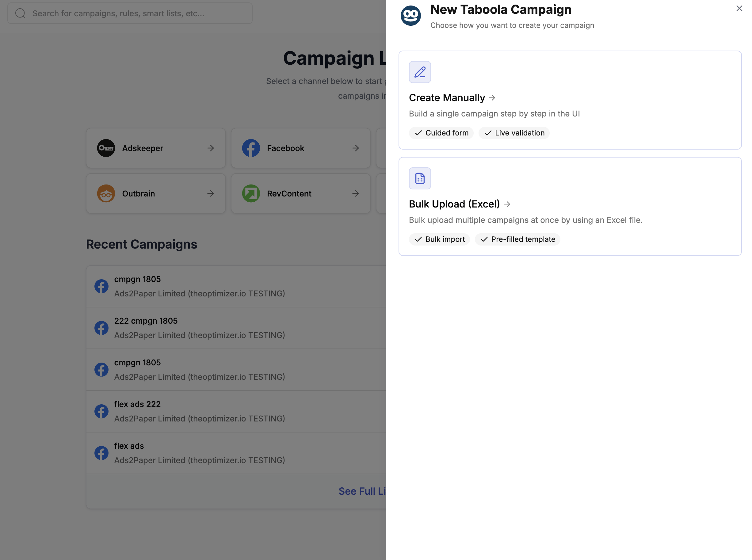Viewport: 752px width, 560px height.
Task: Click the Bulk import tag
Action: pos(439,239)
